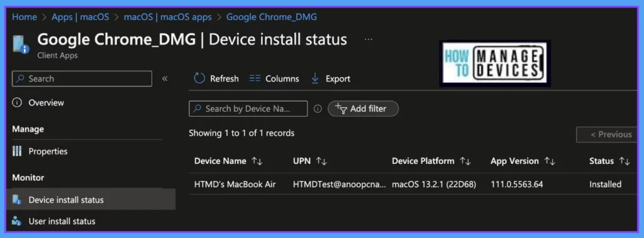This screenshot has height=238, width=644.
Task: Click the Columns list icon
Action: click(255, 78)
